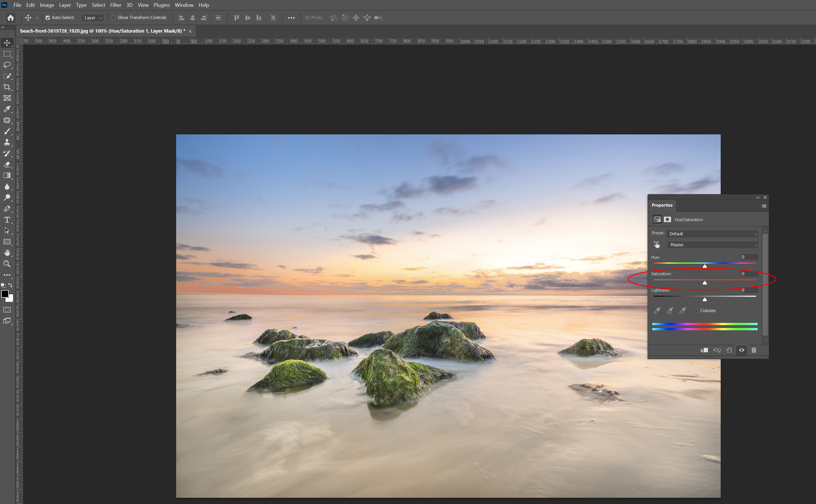Open the Master channel dropdown
The height and width of the screenshot is (504, 816).
click(x=712, y=245)
